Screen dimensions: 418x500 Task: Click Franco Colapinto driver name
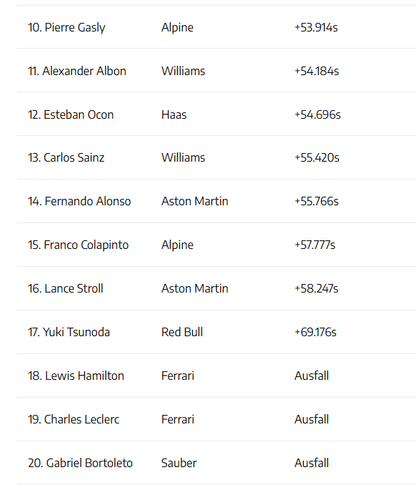[78, 245]
